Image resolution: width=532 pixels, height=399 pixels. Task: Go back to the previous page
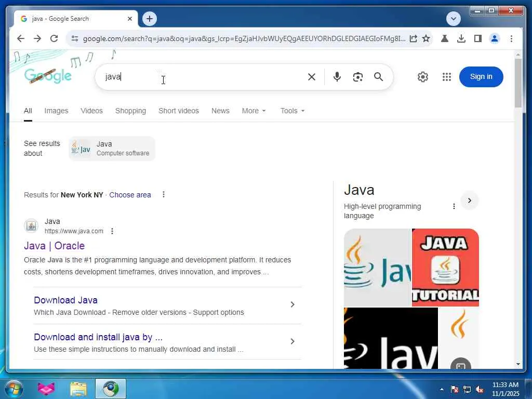pyautogui.click(x=21, y=38)
